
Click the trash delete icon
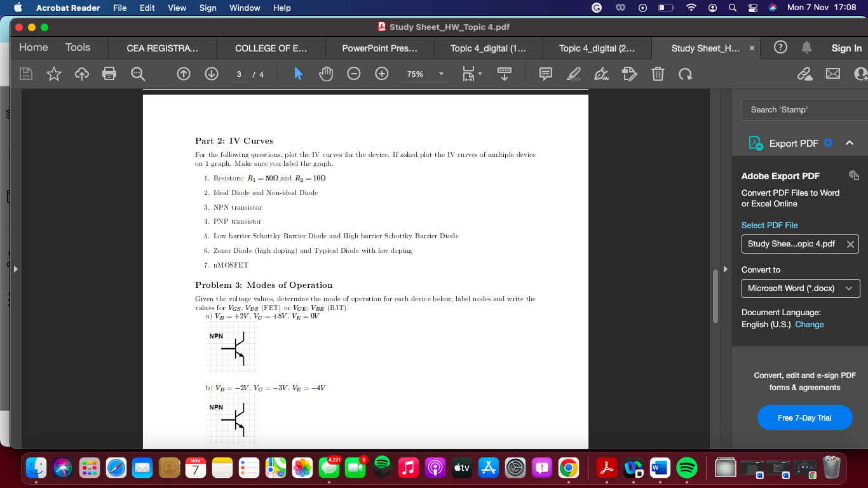tap(658, 74)
